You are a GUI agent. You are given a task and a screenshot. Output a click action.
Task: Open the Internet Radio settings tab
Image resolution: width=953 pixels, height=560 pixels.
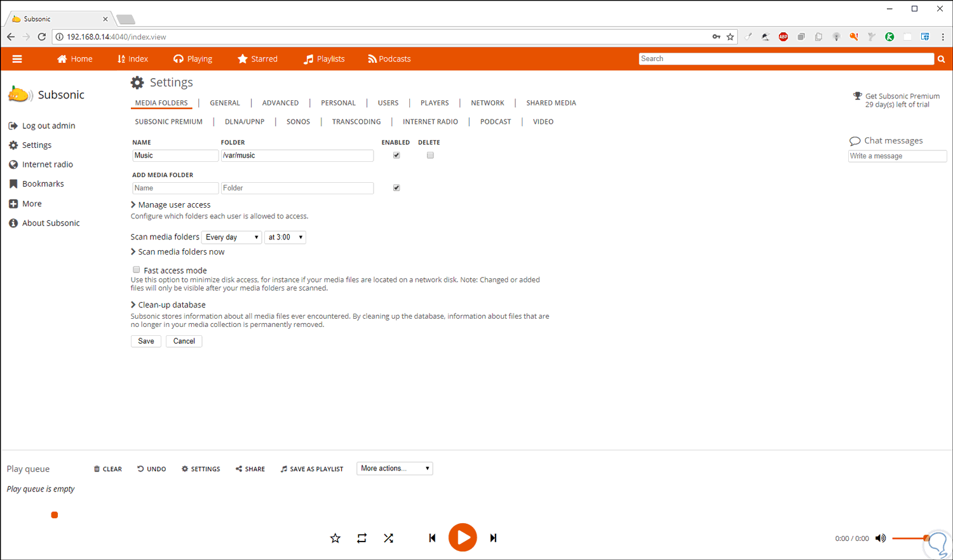tap(430, 122)
